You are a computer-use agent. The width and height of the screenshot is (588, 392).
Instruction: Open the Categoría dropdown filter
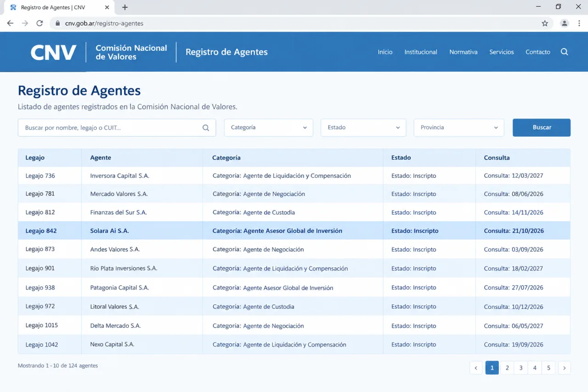pos(269,128)
